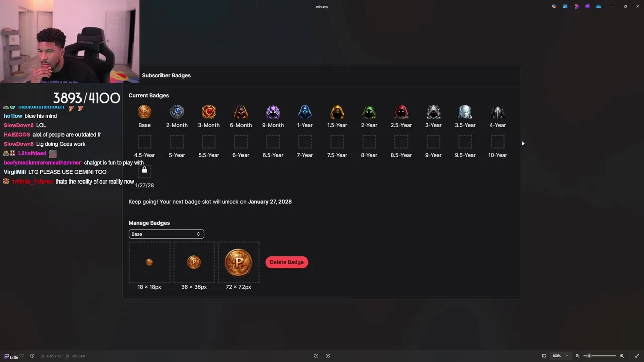
Task: Select the 2-Month badge icon
Action: click(x=177, y=112)
